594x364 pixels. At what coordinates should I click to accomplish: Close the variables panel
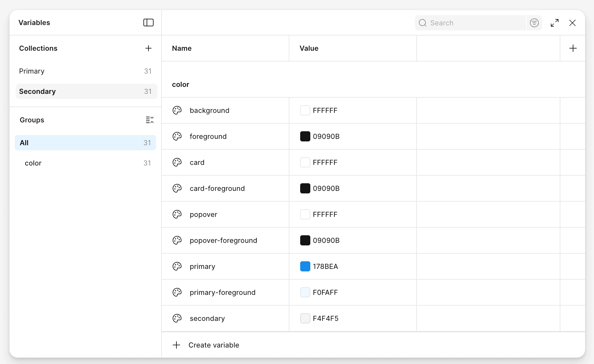point(572,23)
